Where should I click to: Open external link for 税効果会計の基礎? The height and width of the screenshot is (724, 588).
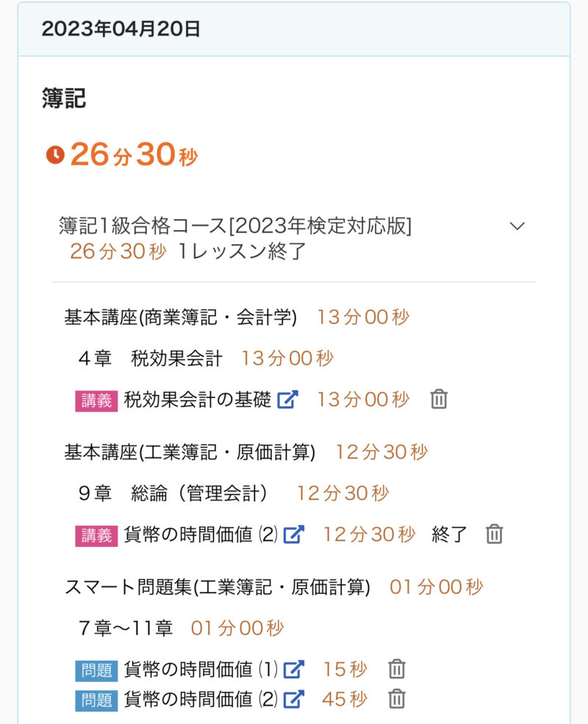tap(287, 400)
